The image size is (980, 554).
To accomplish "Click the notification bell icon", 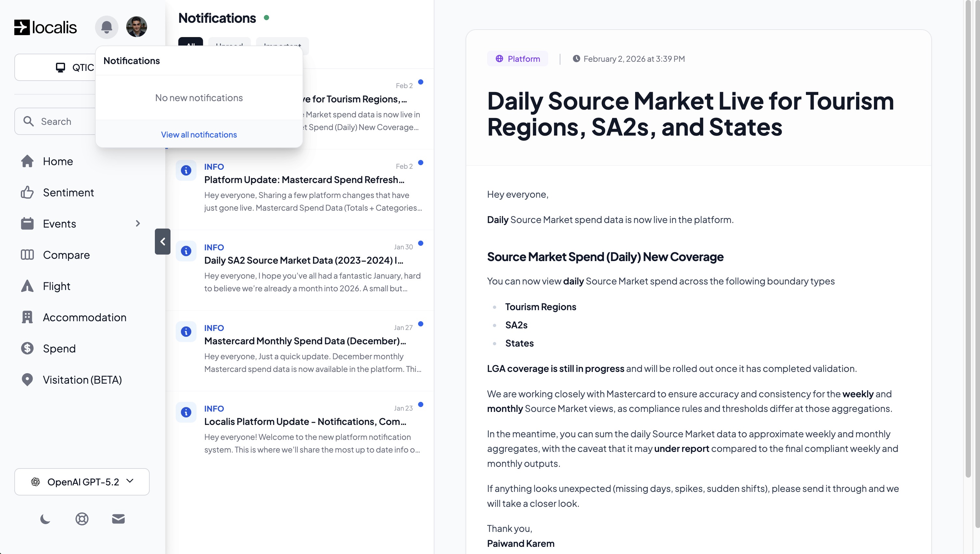I will coord(106,27).
